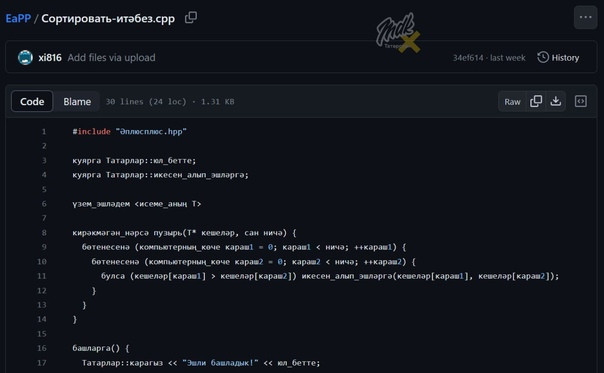
Task: Select line number 8
Action: 44,233
